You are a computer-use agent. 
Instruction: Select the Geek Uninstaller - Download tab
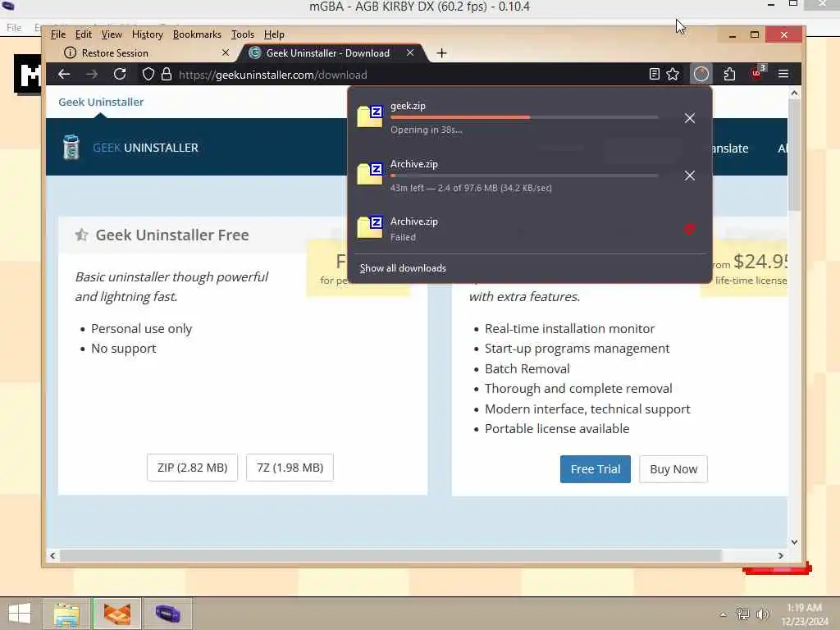(332, 52)
